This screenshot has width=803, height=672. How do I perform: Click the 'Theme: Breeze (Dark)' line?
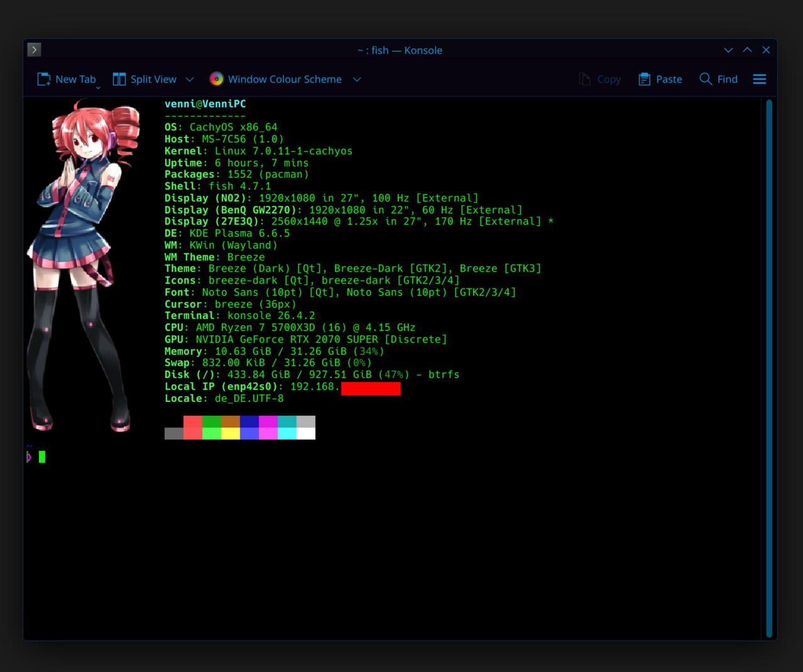(x=353, y=268)
